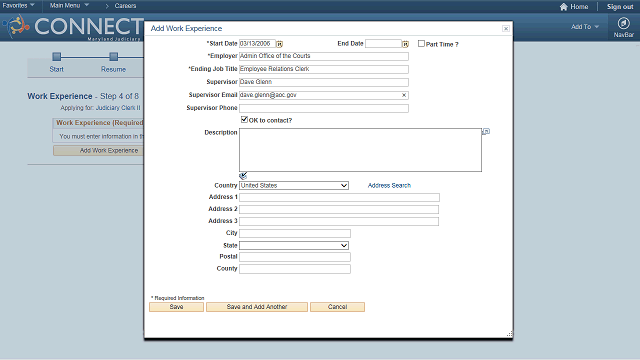Open the End Date calendar picker

[x=405, y=44]
